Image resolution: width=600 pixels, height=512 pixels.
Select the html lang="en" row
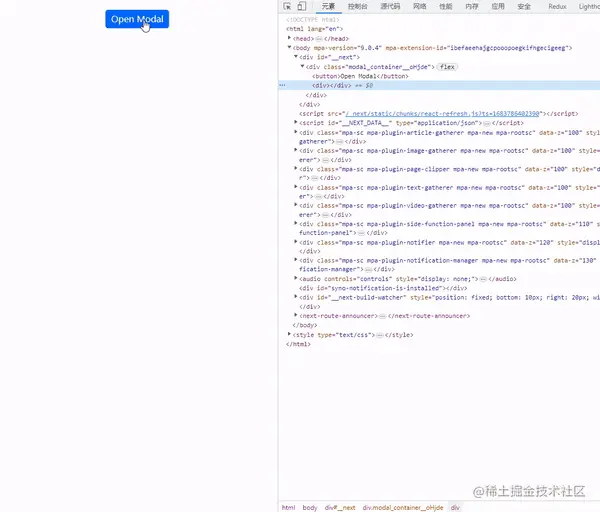pos(315,29)
